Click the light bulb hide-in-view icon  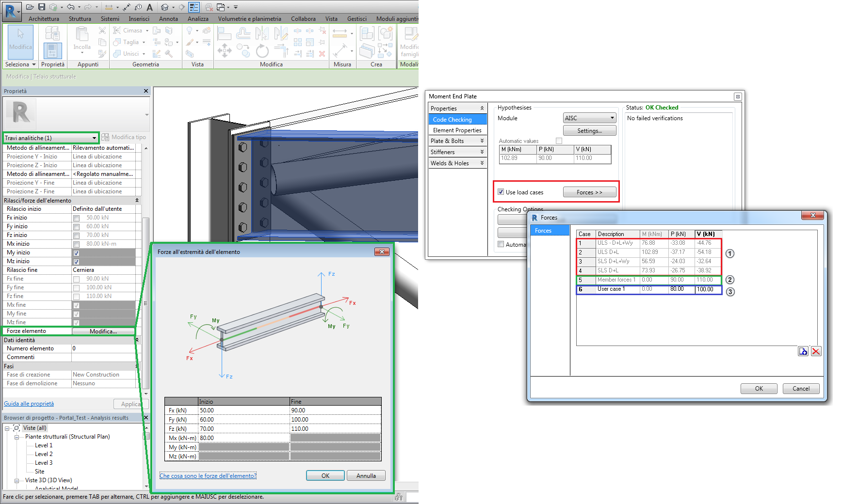coord(190,31)
